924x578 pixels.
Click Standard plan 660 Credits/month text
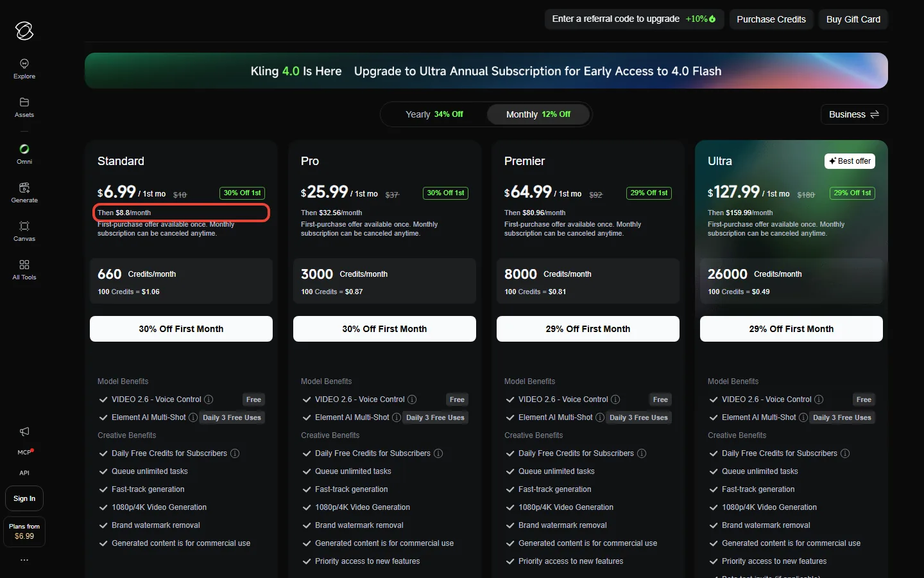[137, 274]
